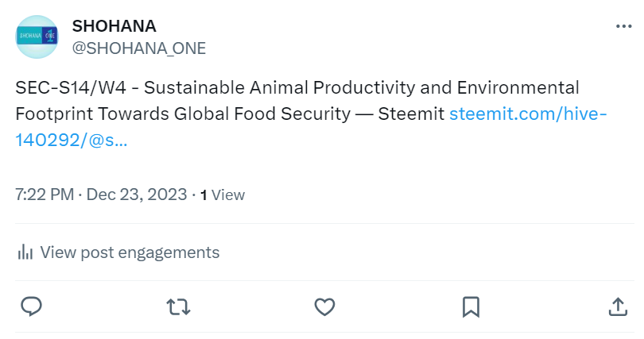Open the share upload-arrow icon
Image resolution: width=644 pixels, height=339 pixels.
[618, 306]
